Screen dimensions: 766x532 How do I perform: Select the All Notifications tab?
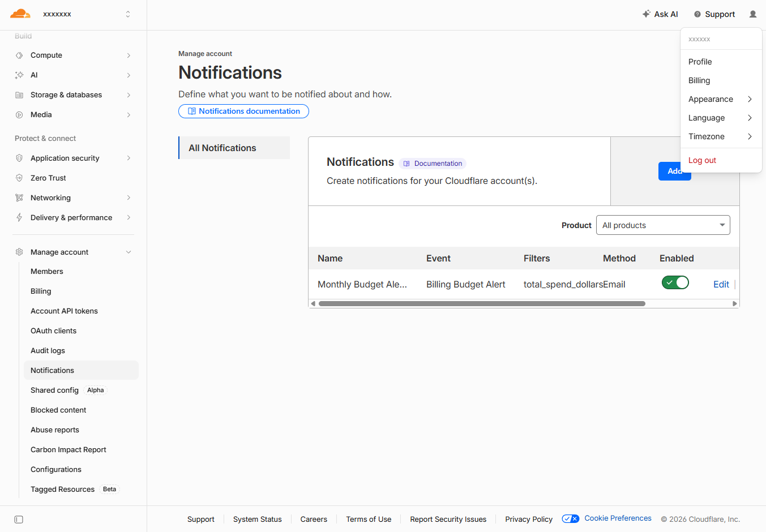pos(234,148)
